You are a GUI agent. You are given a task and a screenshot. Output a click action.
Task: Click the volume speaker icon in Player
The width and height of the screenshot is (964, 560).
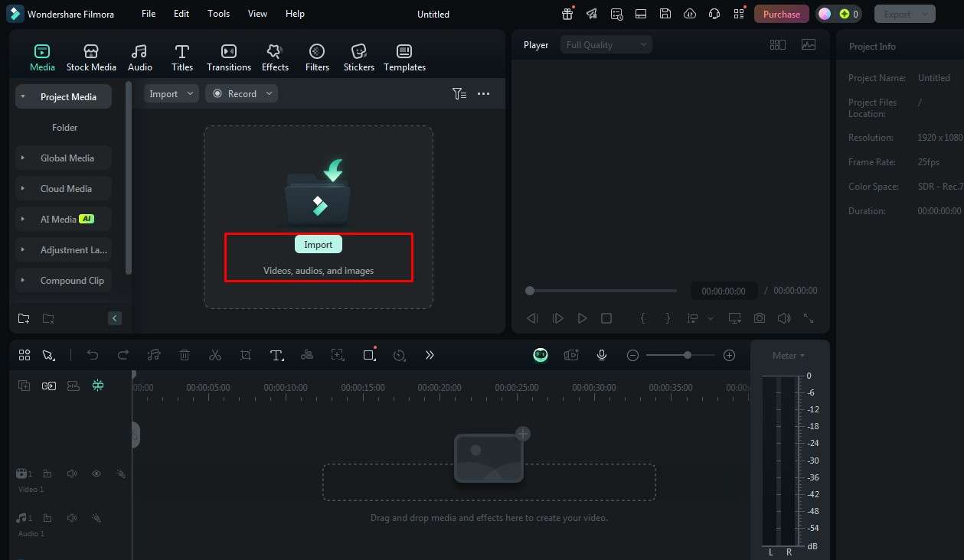784,318
